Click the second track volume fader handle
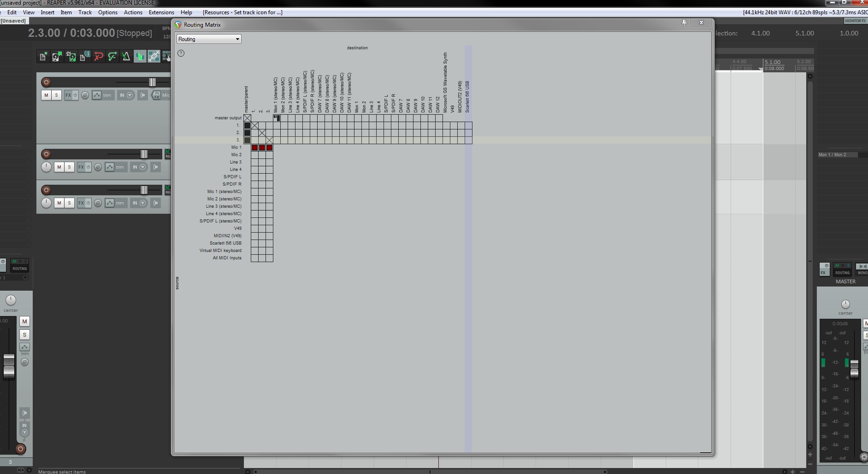 (144, 154)
